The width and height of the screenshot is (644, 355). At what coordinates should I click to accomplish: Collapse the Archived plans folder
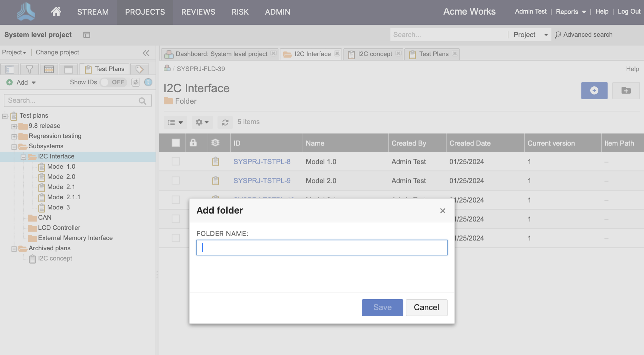(14, 249)
